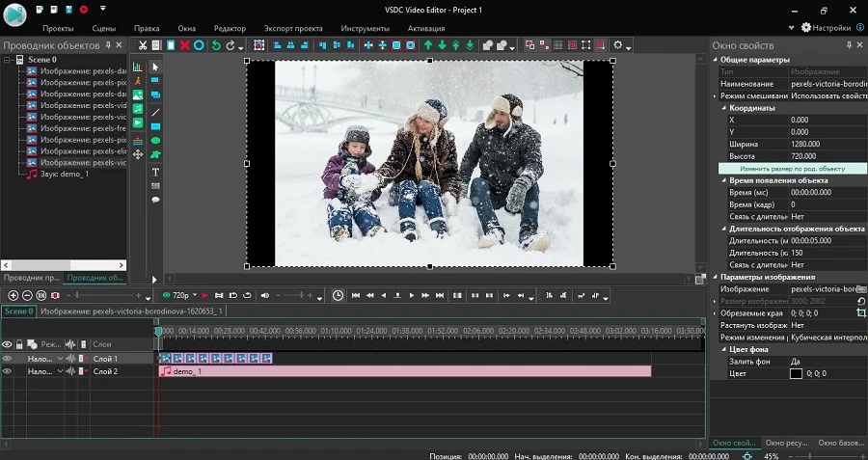This screenshot has height=460, width=868.
Task: Switch to the Окно ресурсов tab
Action: pos(787,443)
